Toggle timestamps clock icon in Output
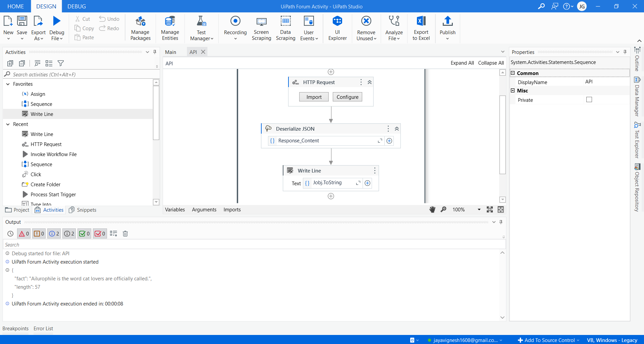The width and height of the screenshot is (644, 344). coord(10,234)
